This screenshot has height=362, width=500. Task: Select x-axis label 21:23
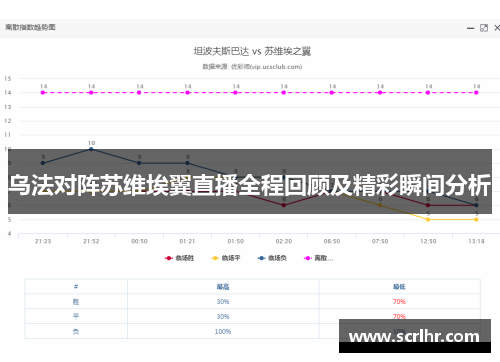point(43,241)
